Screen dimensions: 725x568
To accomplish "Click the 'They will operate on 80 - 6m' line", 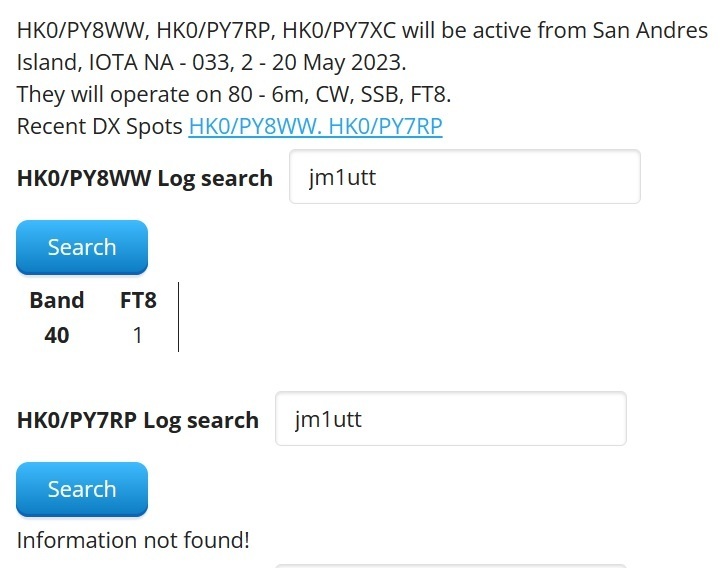I will tap(152, 94).
